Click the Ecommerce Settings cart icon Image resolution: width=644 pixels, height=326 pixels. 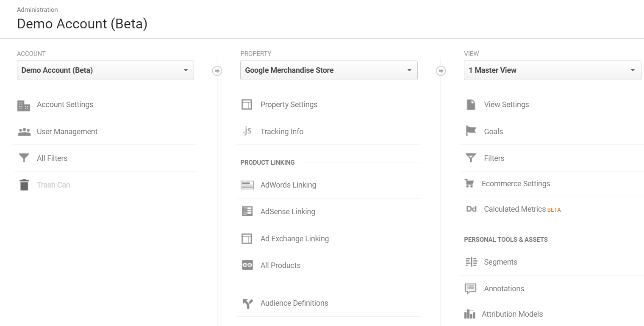coord(469,184)
